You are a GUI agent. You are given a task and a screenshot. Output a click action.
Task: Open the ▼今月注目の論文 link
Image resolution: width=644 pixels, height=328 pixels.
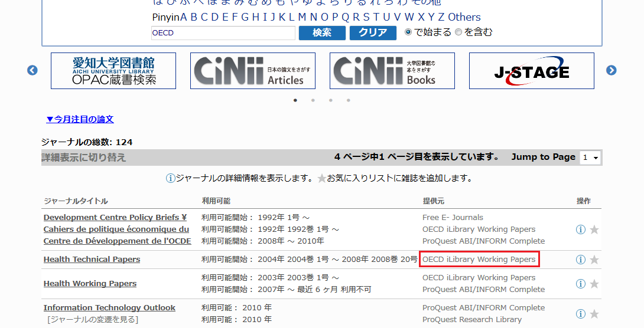click(x=80, y=119)
